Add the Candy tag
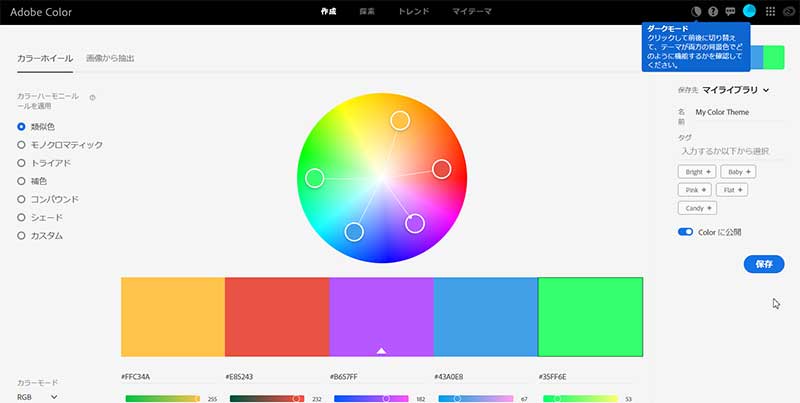 (697, 208)
